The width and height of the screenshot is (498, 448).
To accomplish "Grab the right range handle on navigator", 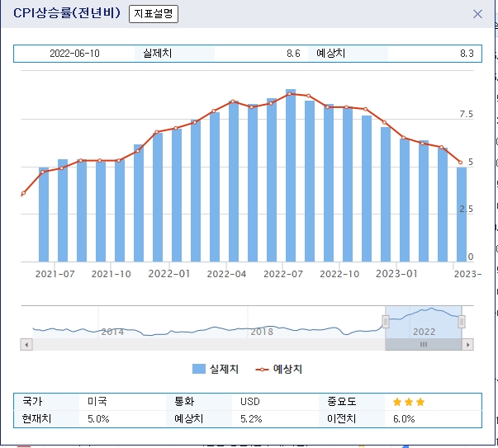I will coord(462,322).
